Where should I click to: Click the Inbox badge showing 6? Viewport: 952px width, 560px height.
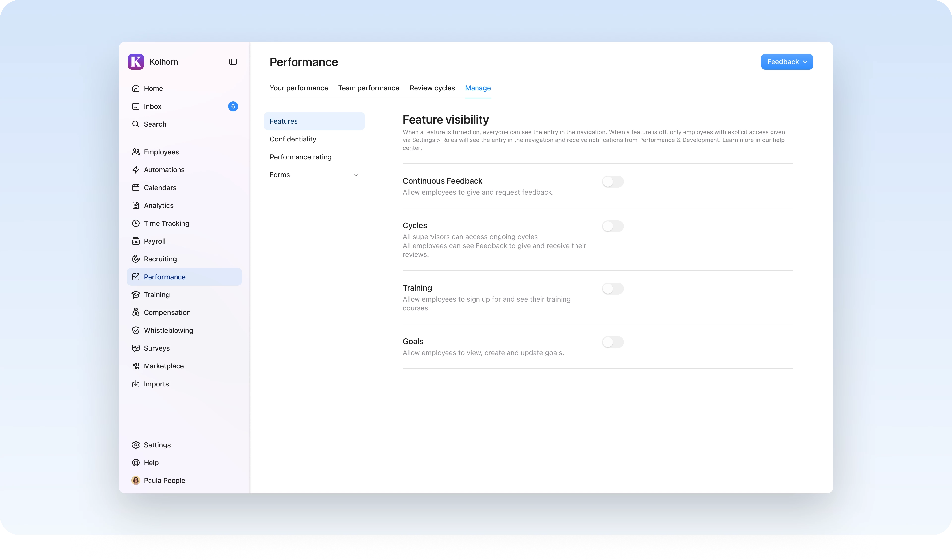(x=233, y=107)
